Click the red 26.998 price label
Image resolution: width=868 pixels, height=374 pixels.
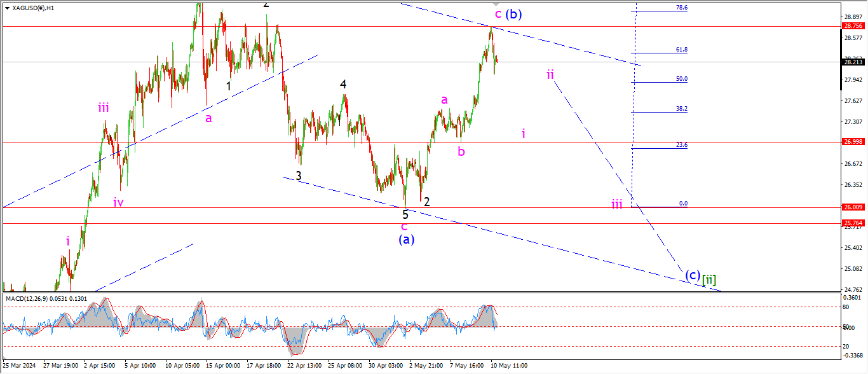click(x=852, y=142)
